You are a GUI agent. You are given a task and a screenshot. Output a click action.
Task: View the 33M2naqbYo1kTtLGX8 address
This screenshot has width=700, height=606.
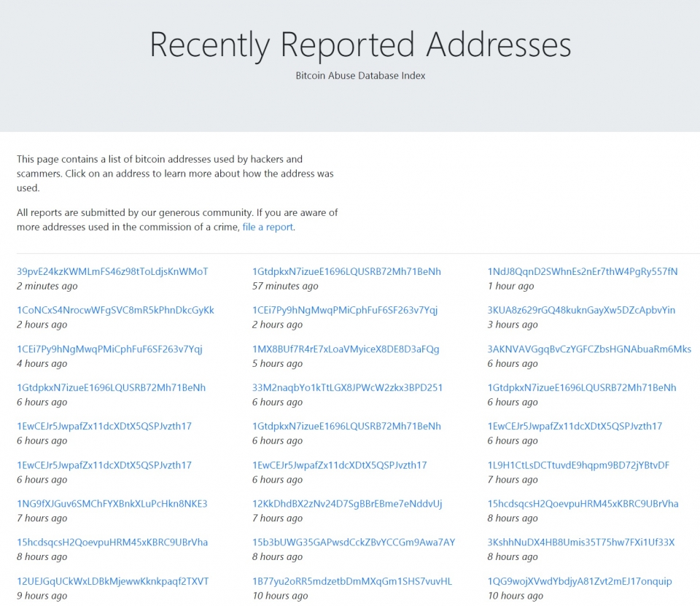coord(347,387)
